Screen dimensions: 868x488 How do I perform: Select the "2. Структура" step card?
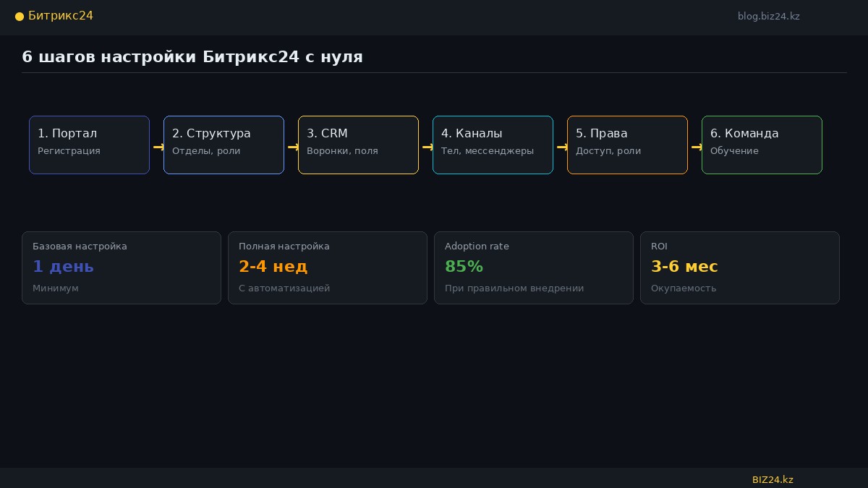(x=224, y=145)
